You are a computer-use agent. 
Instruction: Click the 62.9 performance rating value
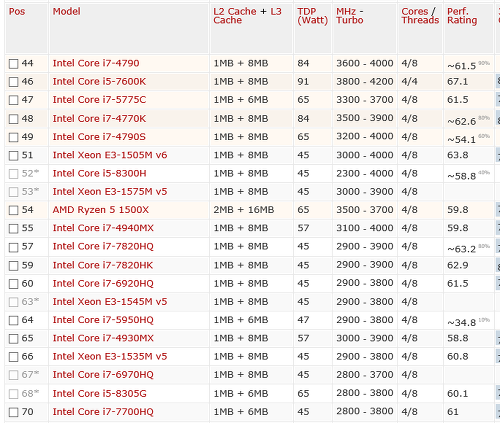pyautogui.click(x=457, y=265)
